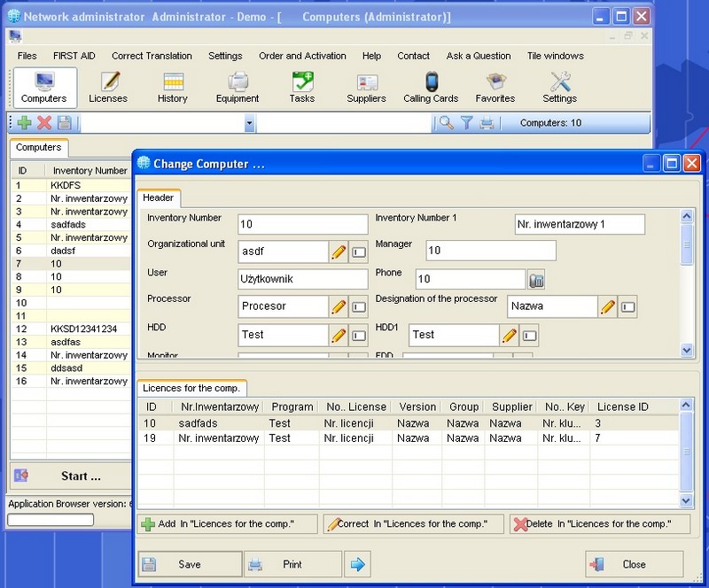Open the Suppliers section

[x=366, y=88]
